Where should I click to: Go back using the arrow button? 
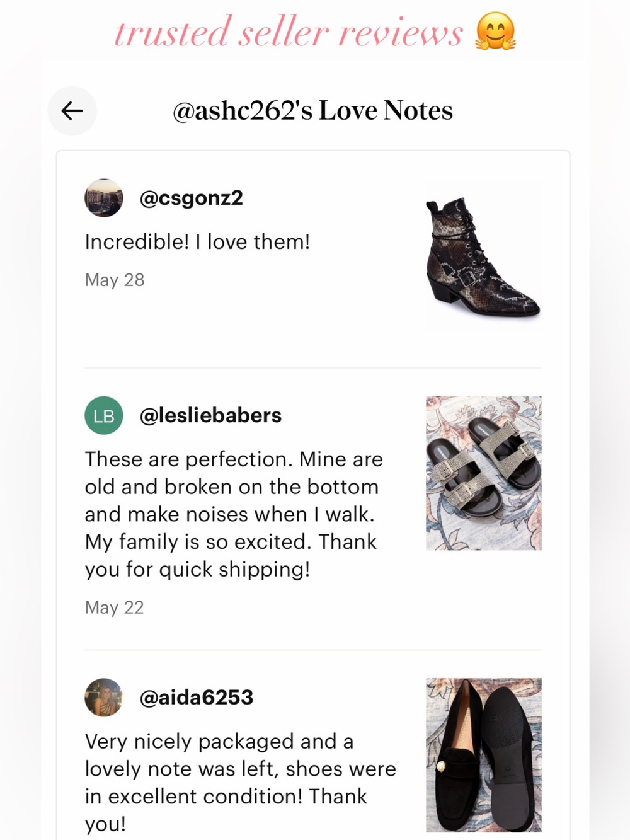pyautogui.click(x=72, y=111)
